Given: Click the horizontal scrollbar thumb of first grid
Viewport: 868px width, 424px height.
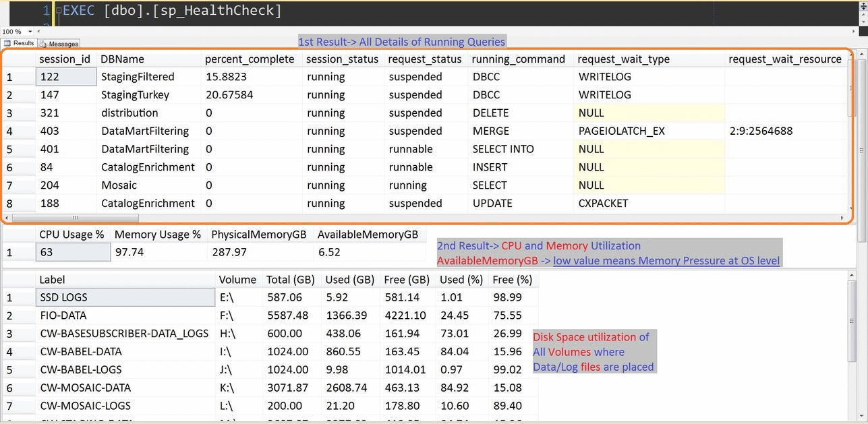Looking at the screenshot, I should [x=76, y=218].
